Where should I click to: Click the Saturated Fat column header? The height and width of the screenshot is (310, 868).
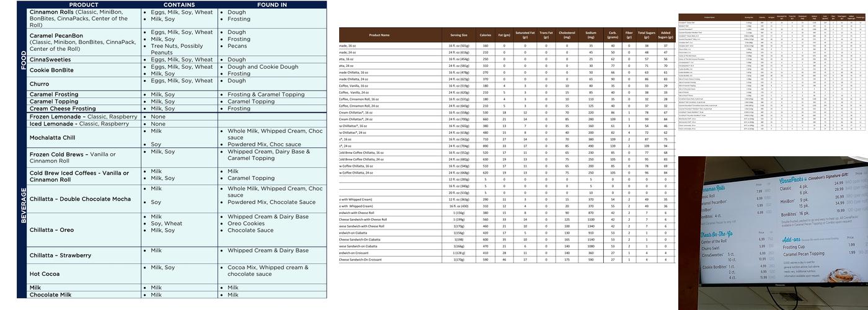coord(526,35)
